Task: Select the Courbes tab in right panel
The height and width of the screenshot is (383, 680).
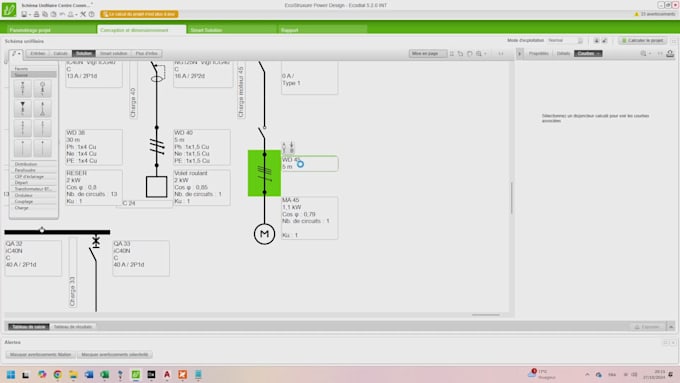Action: pyautogui.click(x=588, y=53)
